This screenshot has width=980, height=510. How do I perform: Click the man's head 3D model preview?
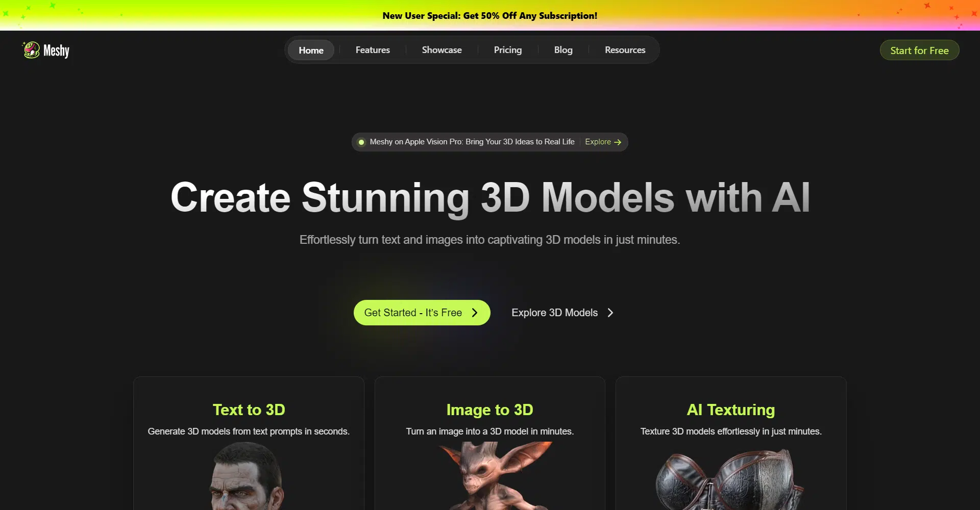pyautogui.click(x=248, y=477)
